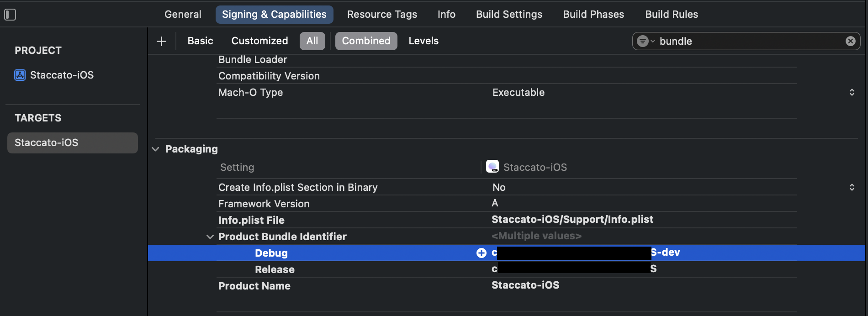Toggle the navigator sidebar panel icon
Screen dimensions: 868x316
[x=10, y=15]
